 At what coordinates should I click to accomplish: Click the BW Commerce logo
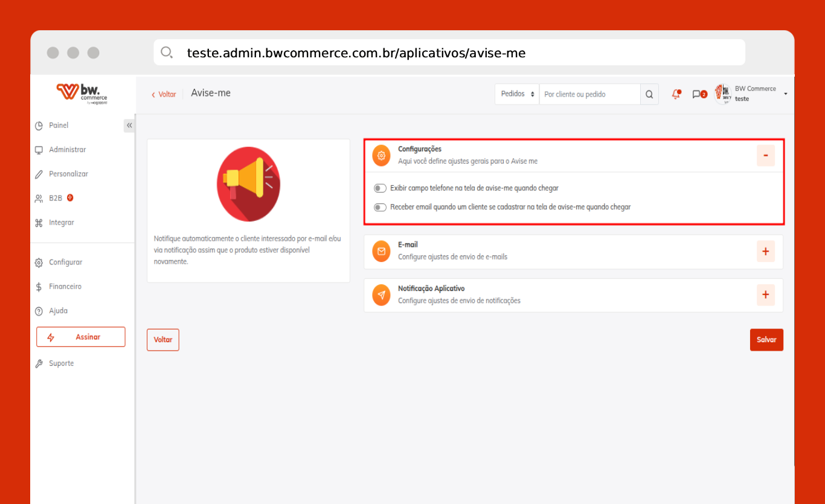point(82,94)
